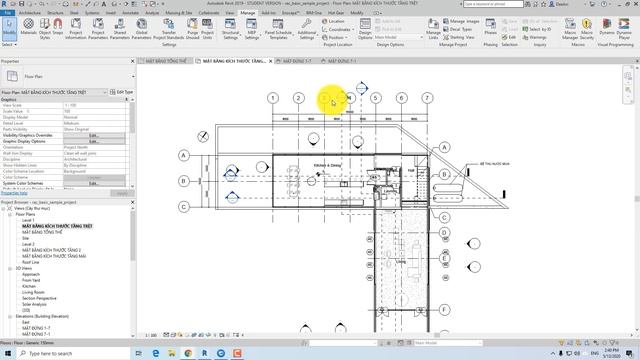640x360 pixels.
Task: Click Purge Unused
Action: click(192, 28)
